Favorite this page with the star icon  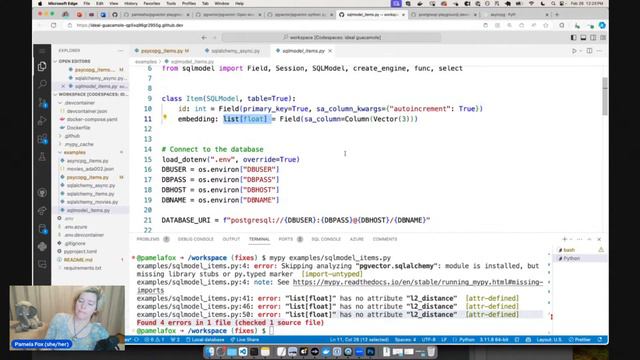tap(546, 25)
